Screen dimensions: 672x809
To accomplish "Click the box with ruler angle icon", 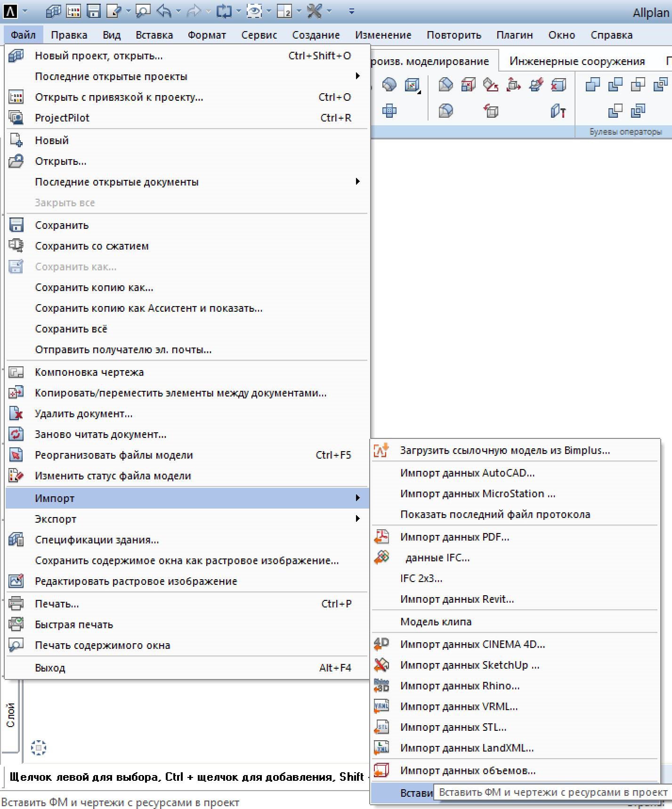I will [x=491, y=85].
